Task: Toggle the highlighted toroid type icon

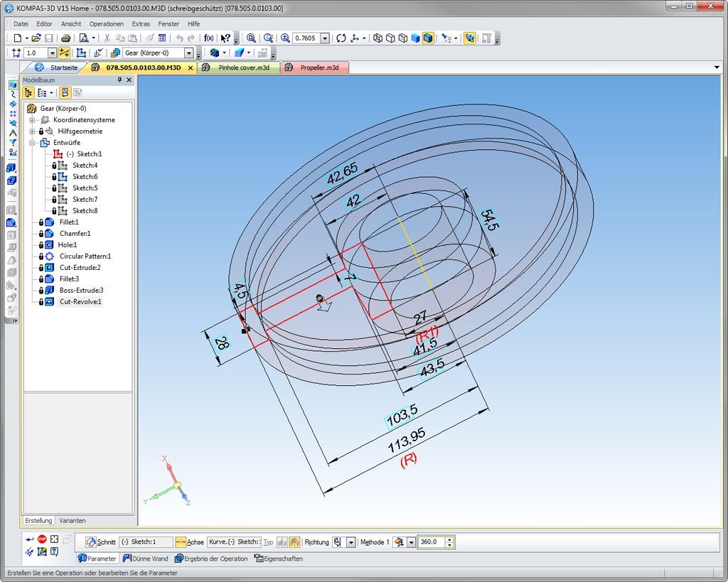Action: 294,542
